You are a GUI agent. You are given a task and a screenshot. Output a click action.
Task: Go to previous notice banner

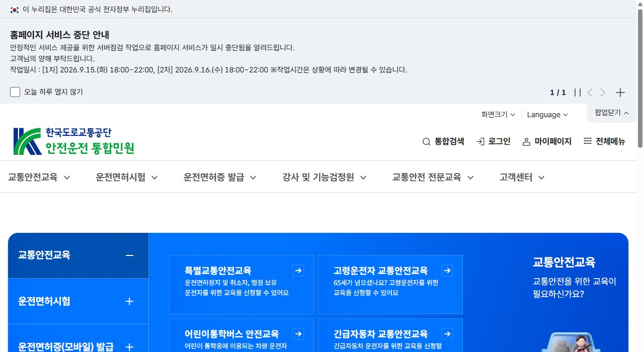click(x=590, y=93)
